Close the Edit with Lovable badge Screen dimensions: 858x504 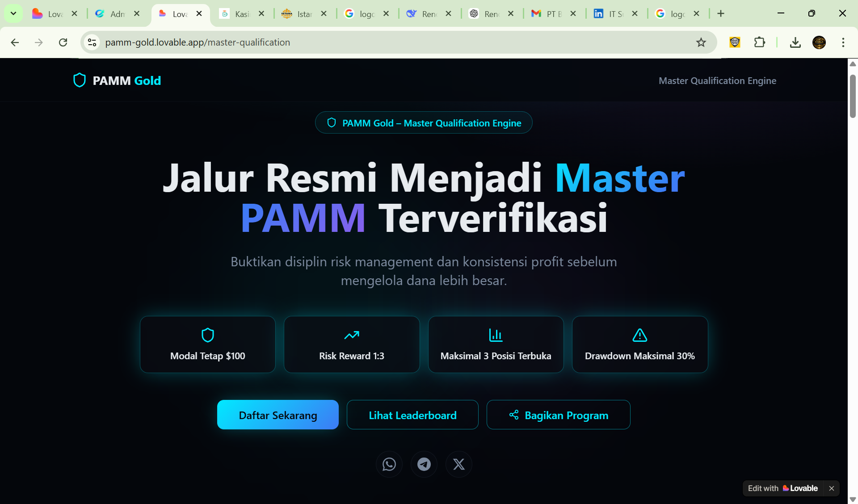click(832, 488)
